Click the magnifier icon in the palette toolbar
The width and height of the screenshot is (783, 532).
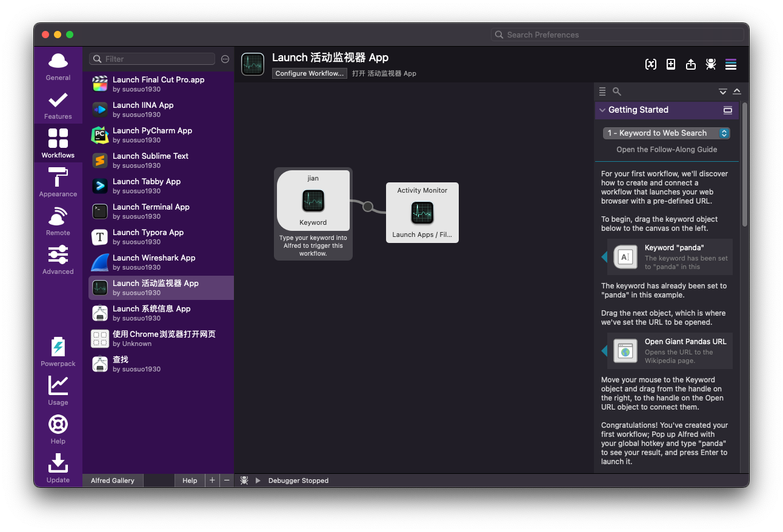tap(617, 91)
